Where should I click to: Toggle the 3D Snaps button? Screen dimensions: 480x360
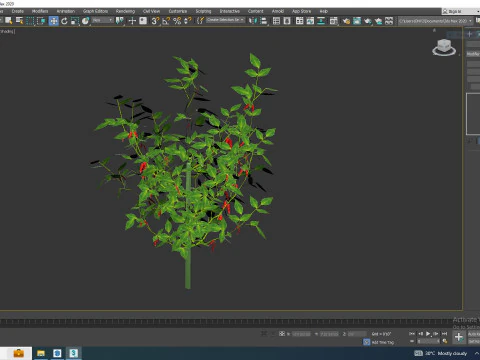coord(155,21)
